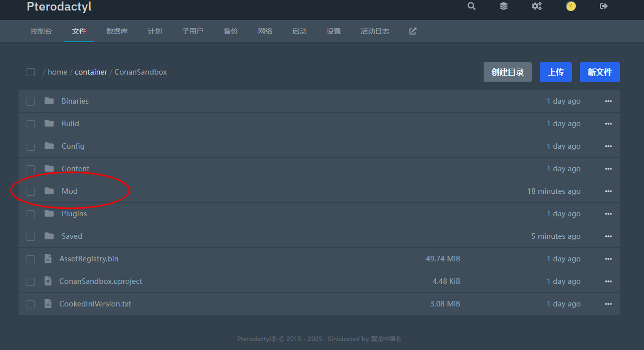Screen dimensions: 644x350
Task: Click the Binaries folder icon
Action: [49, 101]
